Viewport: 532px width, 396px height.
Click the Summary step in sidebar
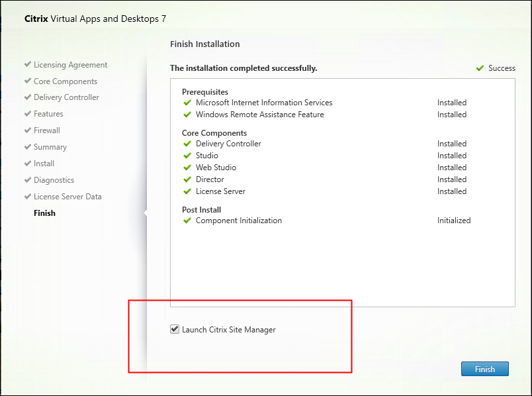point(50,147)
